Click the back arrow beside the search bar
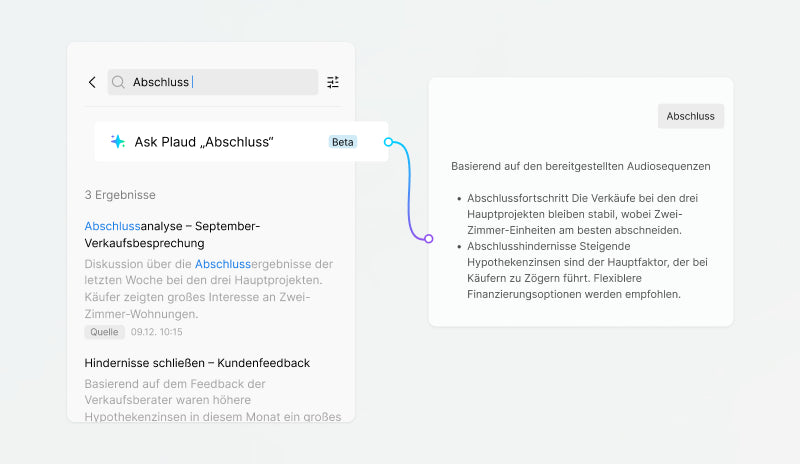Image resolution: width=800 pixels, height=464 pixels. pyautogui.click(x=92, y=82)
